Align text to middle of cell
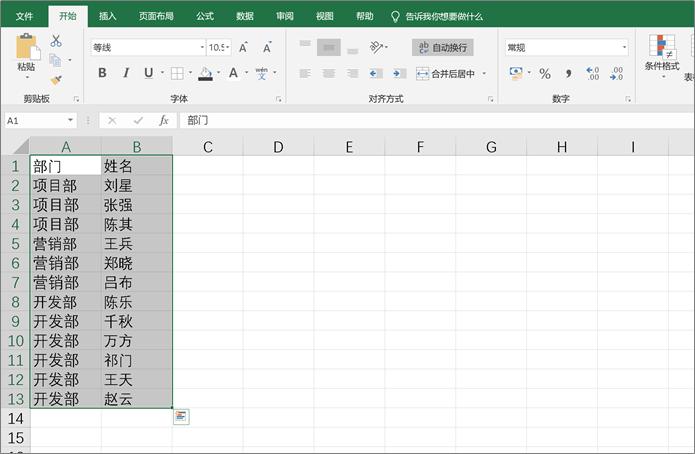695x454 pixels. (329, 47)
